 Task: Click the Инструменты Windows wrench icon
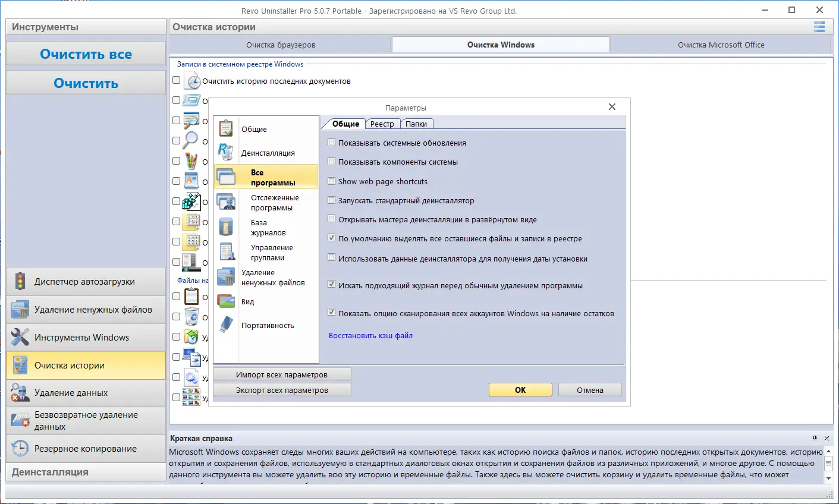point(20,338)
